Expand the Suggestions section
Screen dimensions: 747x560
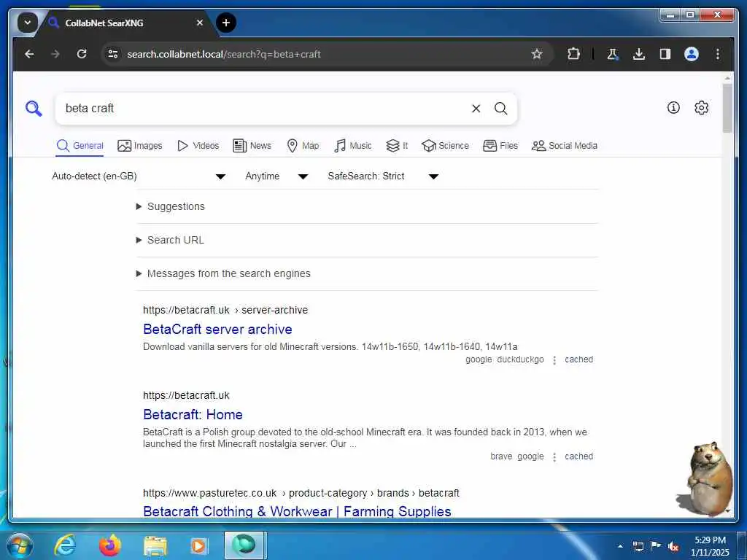click(171, 206)
